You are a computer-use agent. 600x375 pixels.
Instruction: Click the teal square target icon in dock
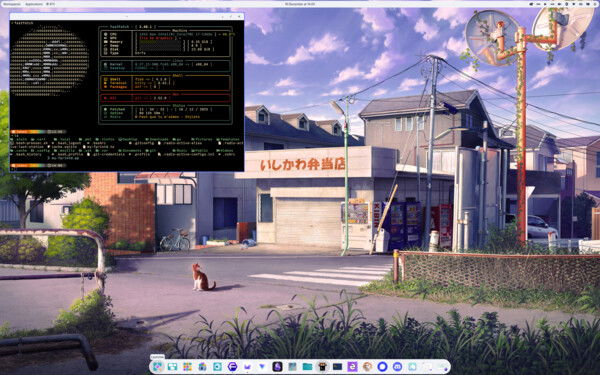tap(217, 367)
